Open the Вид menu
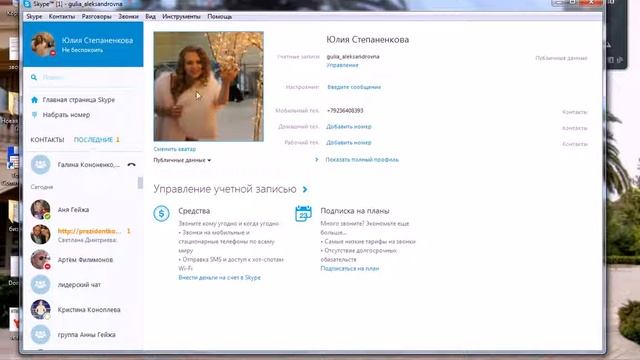640x360 pixels. [x=150, y=17]
